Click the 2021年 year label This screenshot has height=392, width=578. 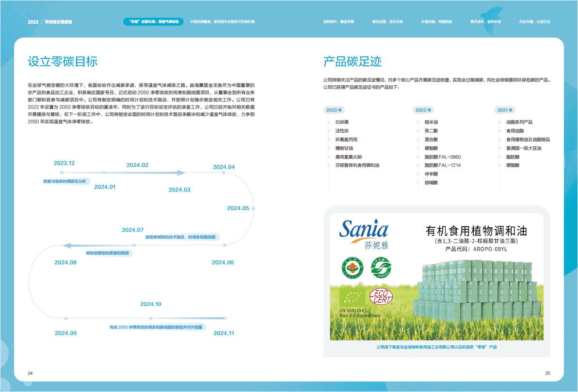click(505, 110)
